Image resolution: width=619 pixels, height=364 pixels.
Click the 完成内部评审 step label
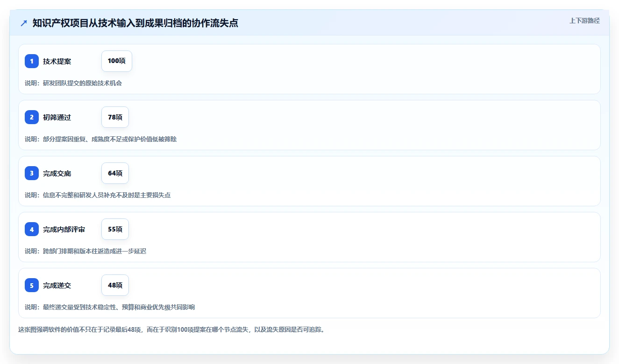point(64,229)
